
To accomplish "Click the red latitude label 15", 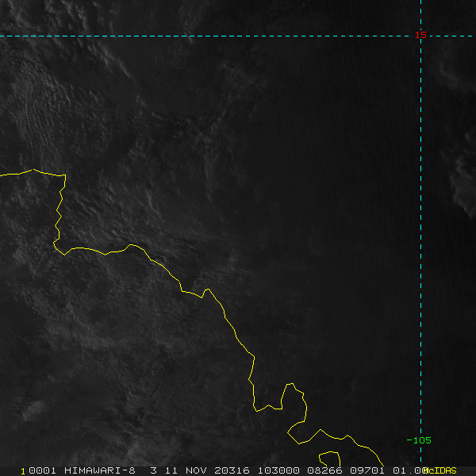I will tap(421, 35).
